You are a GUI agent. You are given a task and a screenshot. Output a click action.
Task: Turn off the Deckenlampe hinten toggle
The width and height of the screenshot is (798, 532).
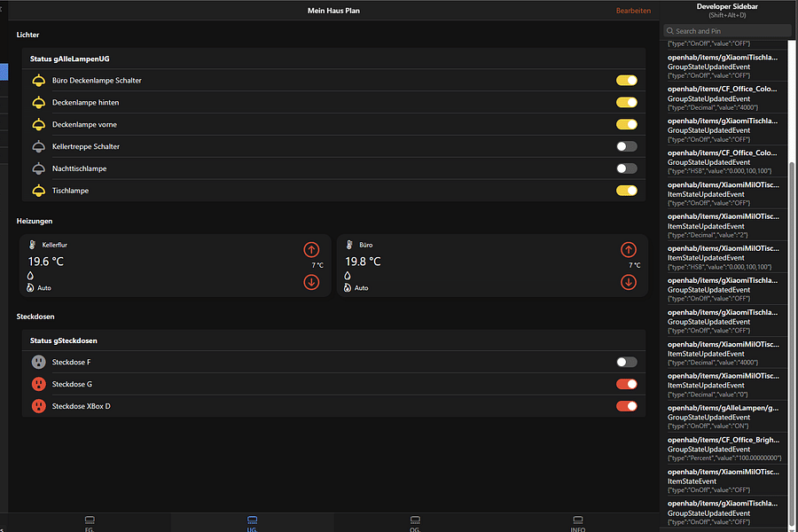[x=627, y=102]
